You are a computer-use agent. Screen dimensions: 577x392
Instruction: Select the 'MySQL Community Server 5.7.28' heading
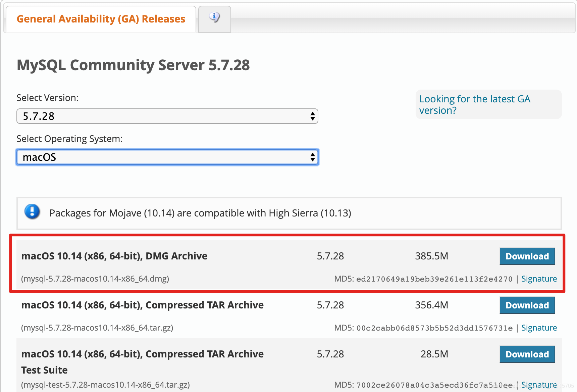pyautogui.click(x=133, y=65)
